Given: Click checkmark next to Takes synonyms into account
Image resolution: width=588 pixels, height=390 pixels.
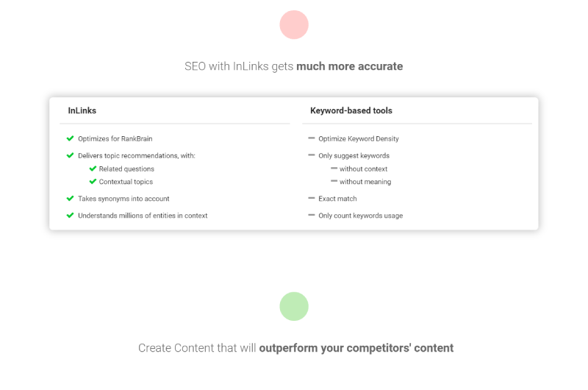Looking at the screenshot, I should click(x=70, y=198).
